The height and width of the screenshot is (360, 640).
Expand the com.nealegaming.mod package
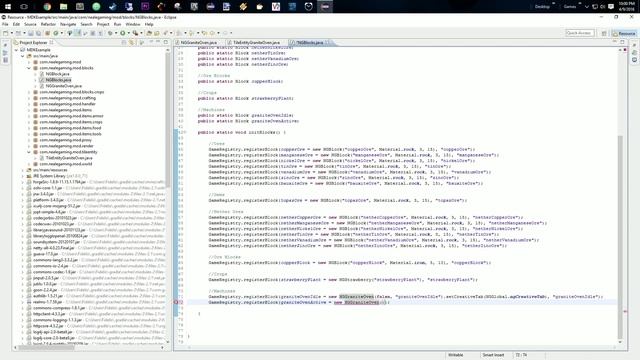(x=29, y=62)
